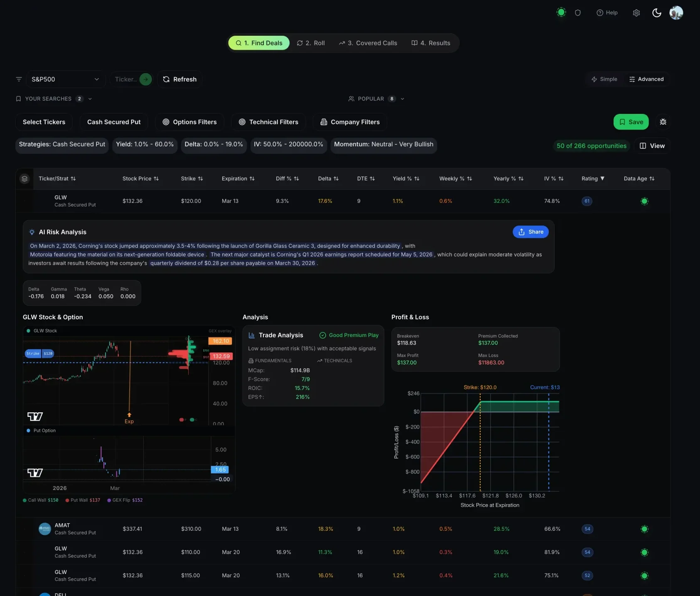
Task: Click the layers icon in table header
Action: point(25,179)
